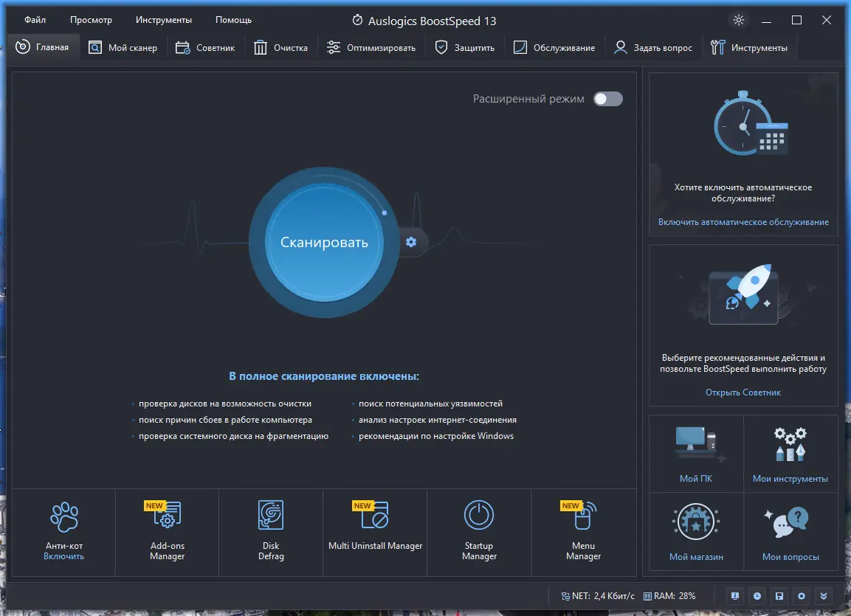
Task: Switch to the Очистка tab
Action: click(281, 46)
